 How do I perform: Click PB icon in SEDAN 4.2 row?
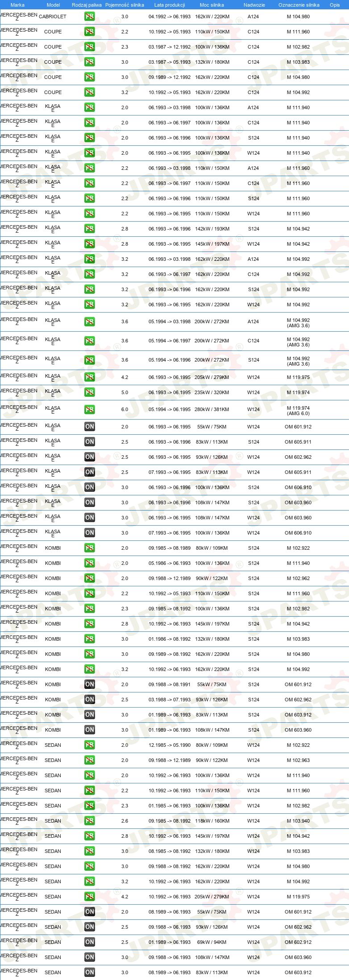(x=89, y=897)
